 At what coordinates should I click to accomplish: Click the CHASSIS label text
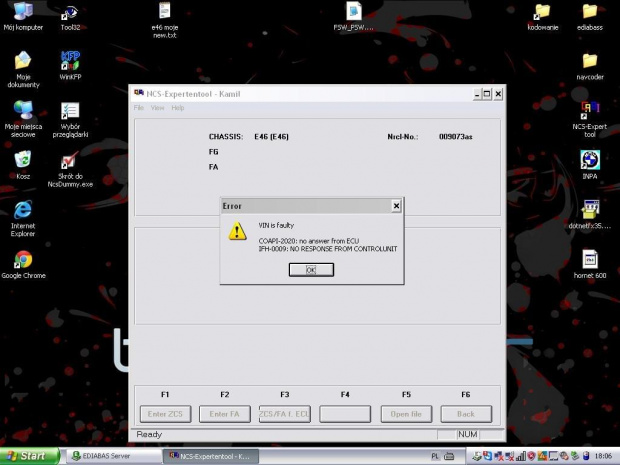pos(226,137)
